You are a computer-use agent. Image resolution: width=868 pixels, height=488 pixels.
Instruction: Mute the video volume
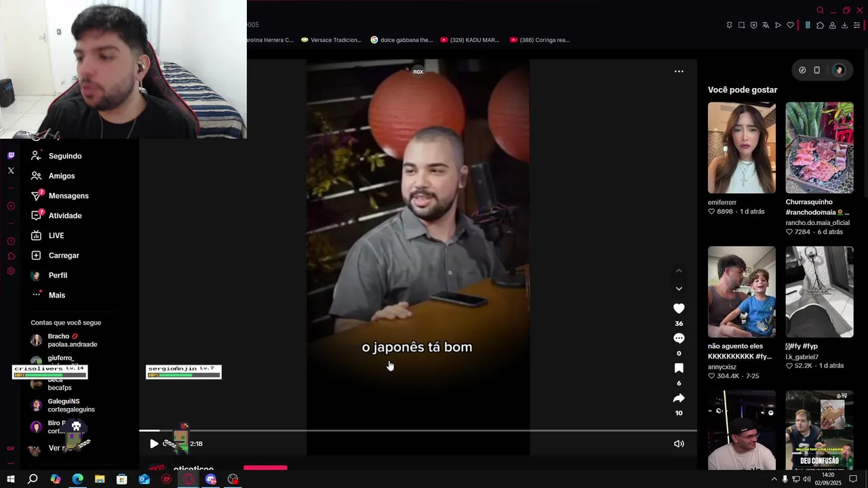pyautogui.click(x=679, y=443)
